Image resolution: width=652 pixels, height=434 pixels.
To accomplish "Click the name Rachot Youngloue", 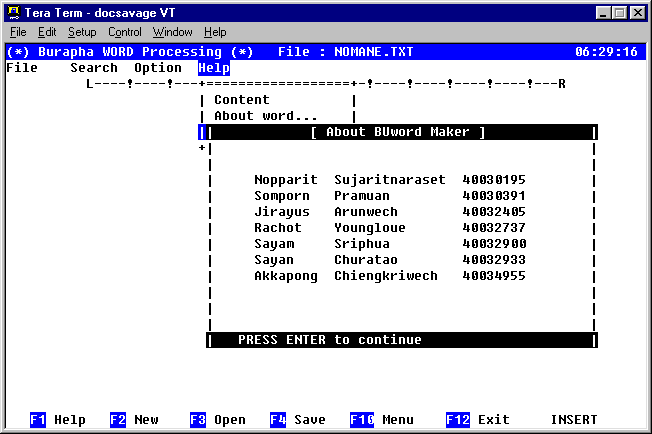I will 330,228.
